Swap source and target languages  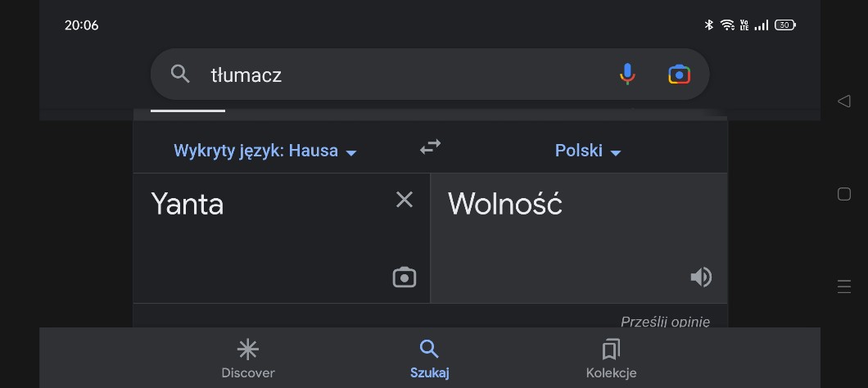pyautogui.click(x=430, y=147)
